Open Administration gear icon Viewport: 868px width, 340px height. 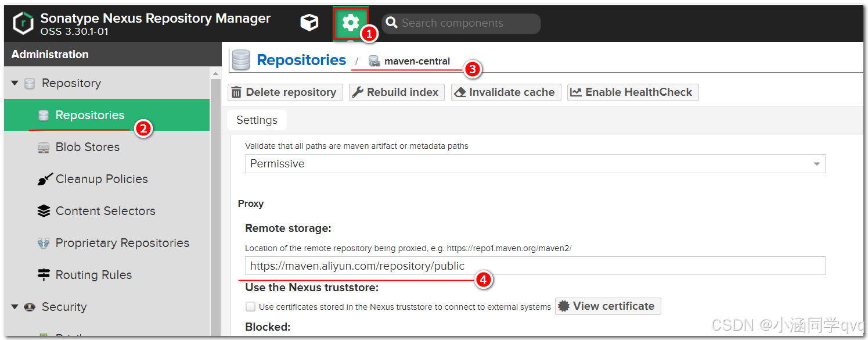coord(350,23)
